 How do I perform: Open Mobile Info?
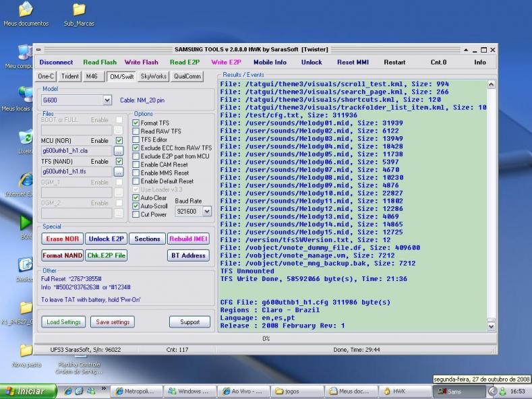click(270, 62)
